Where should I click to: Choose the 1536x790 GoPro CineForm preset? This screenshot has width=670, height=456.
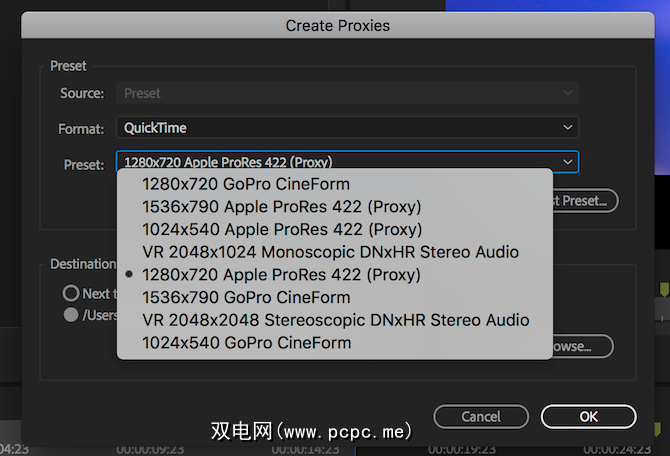(x=246, y=297)
